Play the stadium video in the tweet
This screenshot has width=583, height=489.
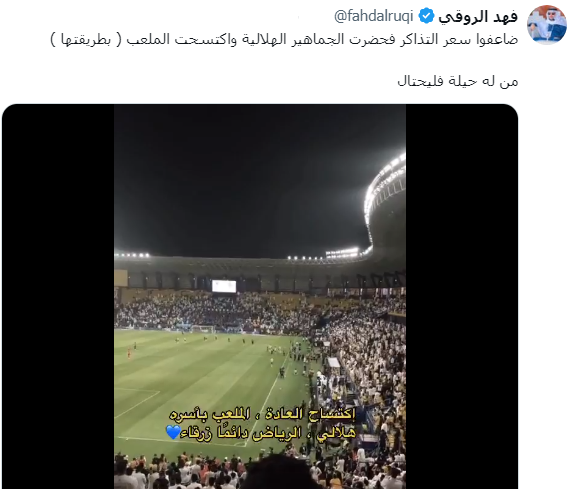(260, 296)
